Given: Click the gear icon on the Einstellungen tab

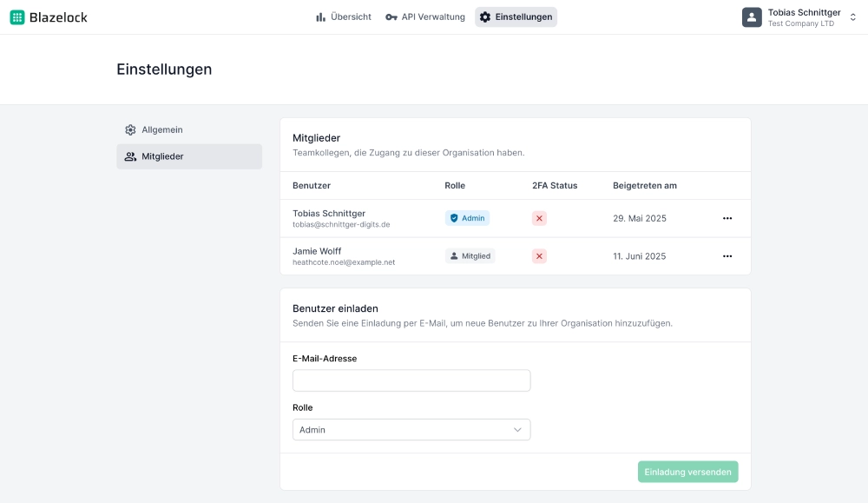Looking at the screenshot, I should point(486,17).
